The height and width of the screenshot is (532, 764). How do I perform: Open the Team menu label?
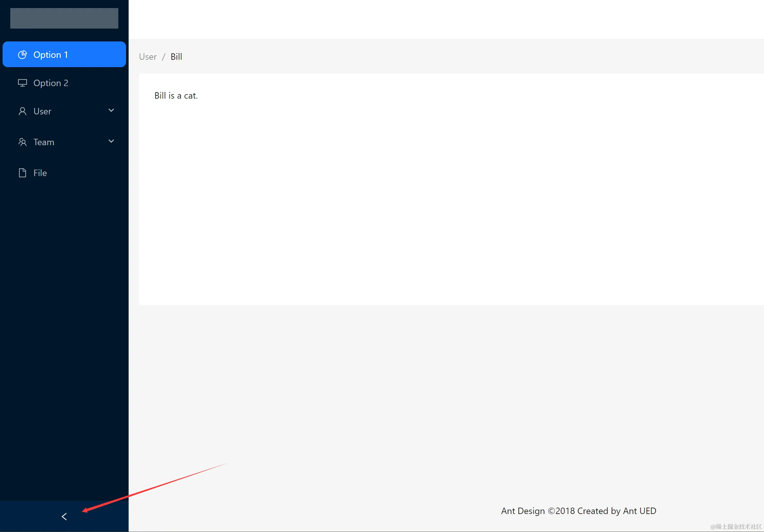(x=44, y=142)
